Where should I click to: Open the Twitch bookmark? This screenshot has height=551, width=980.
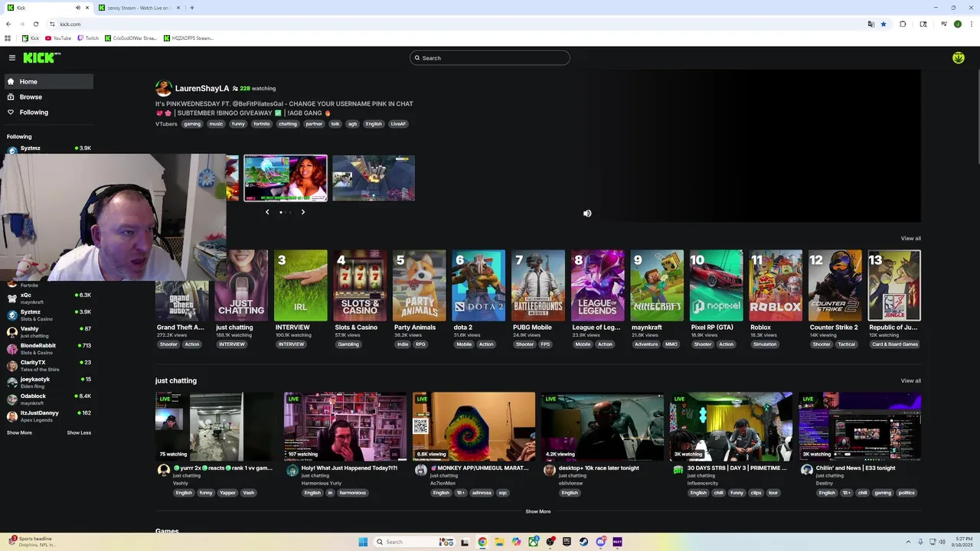pos(88,38)
